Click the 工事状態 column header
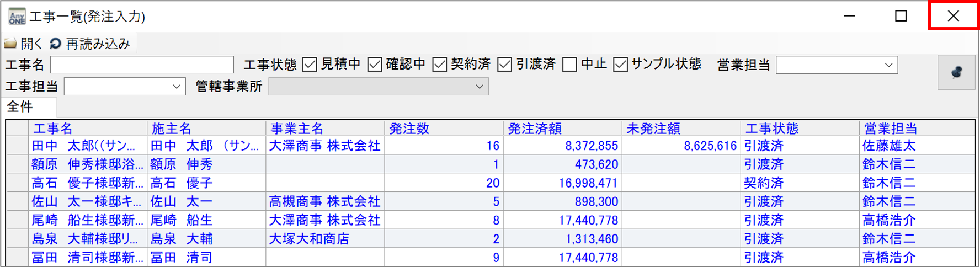Image resolution: width=980 pixels, height=267 pixels. (771, 129)
